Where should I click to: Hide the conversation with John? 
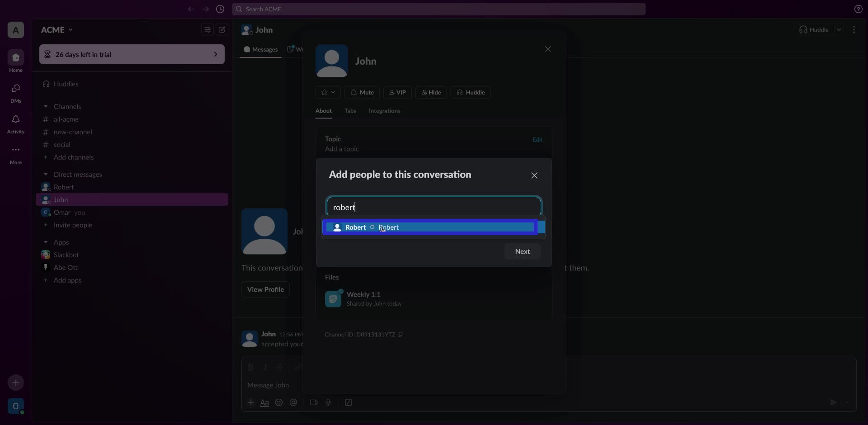point(431,92)
